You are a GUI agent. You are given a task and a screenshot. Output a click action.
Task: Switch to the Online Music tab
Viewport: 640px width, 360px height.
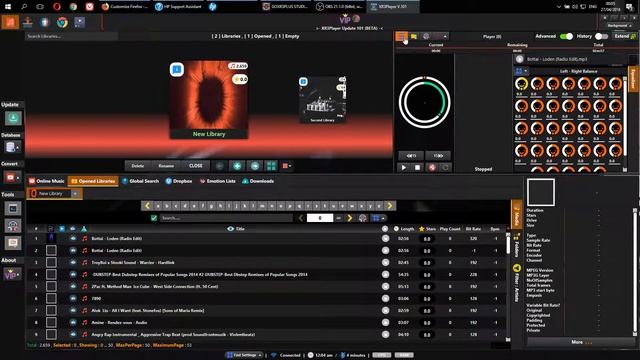(46, 181)
